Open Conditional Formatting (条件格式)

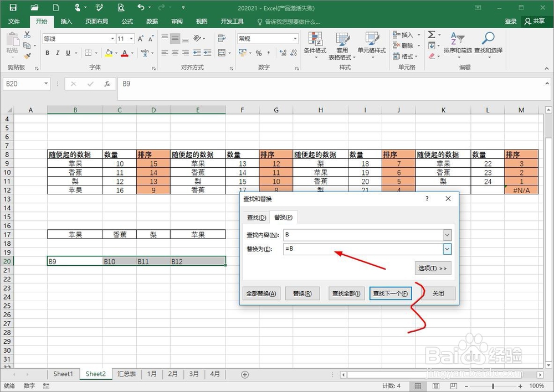click(x=315, y=45)
